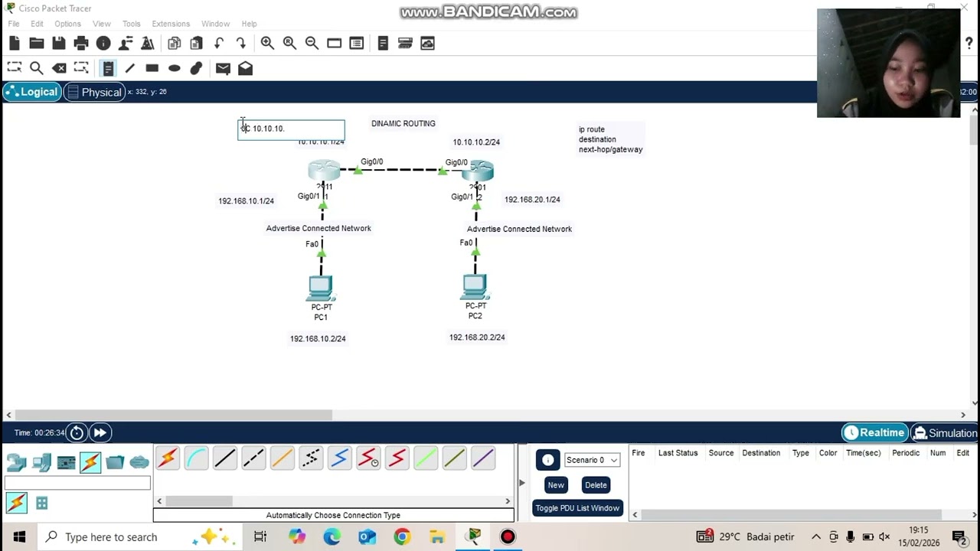Add a Simple PDU with closed envelope
Screen dimensions: 980x551
click(223, 68)
